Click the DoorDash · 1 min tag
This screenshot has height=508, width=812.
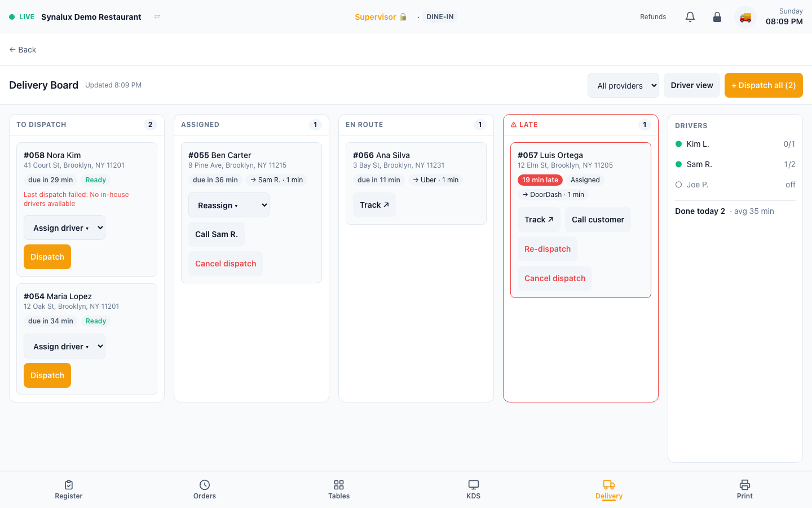553,195
